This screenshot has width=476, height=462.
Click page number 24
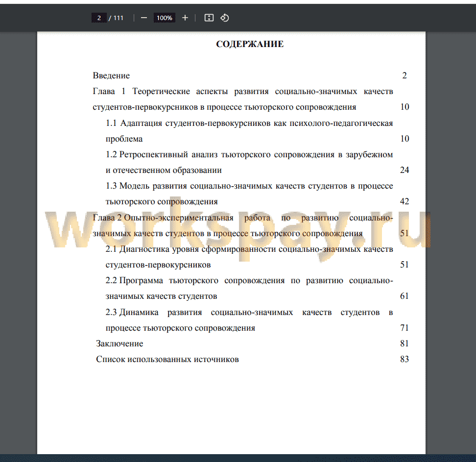click(405, 170)
